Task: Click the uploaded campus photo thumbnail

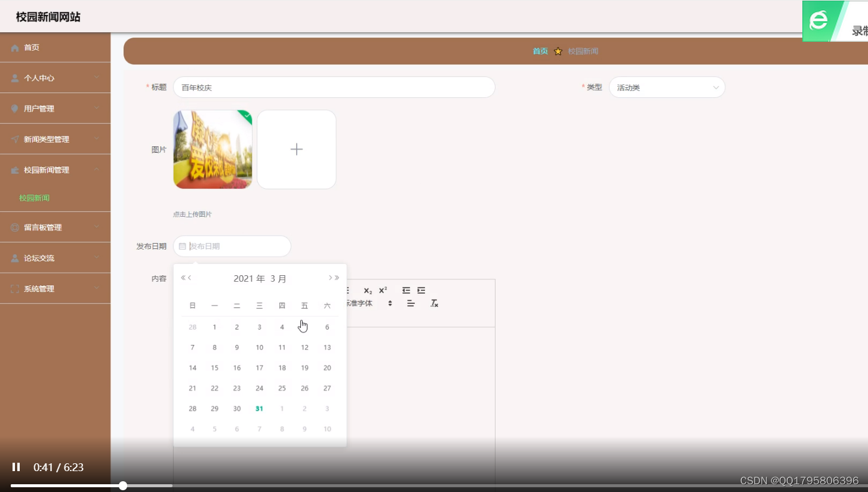Action: tap(213, 149)
